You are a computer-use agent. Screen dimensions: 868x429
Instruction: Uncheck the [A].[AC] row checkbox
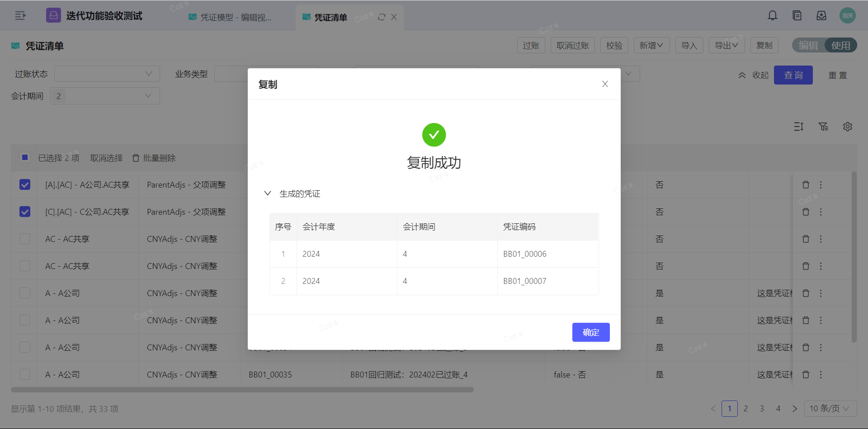click(x=25, y=185)
